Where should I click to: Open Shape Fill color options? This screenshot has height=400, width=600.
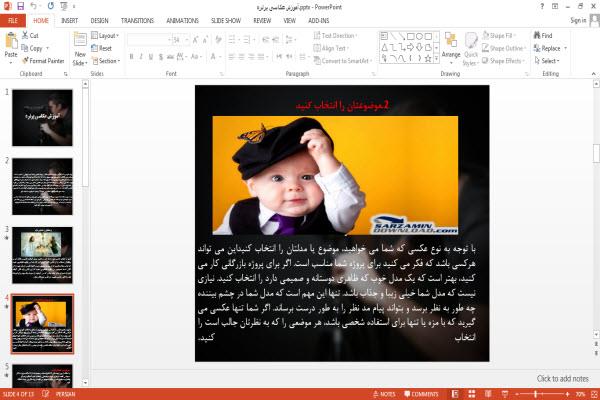(x=499, y=36)
